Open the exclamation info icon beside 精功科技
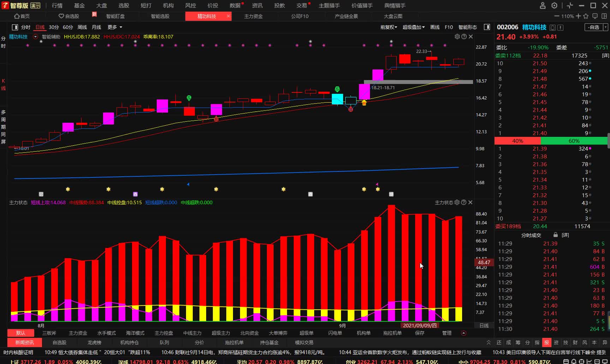This screenshot has height=364, width=610. click(560, 28)
